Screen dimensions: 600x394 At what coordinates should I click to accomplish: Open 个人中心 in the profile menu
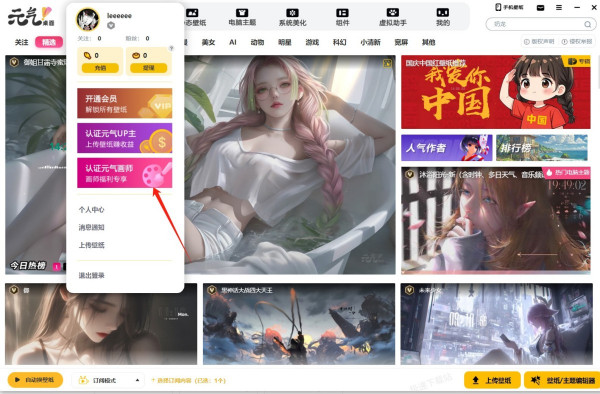point(91,210)
